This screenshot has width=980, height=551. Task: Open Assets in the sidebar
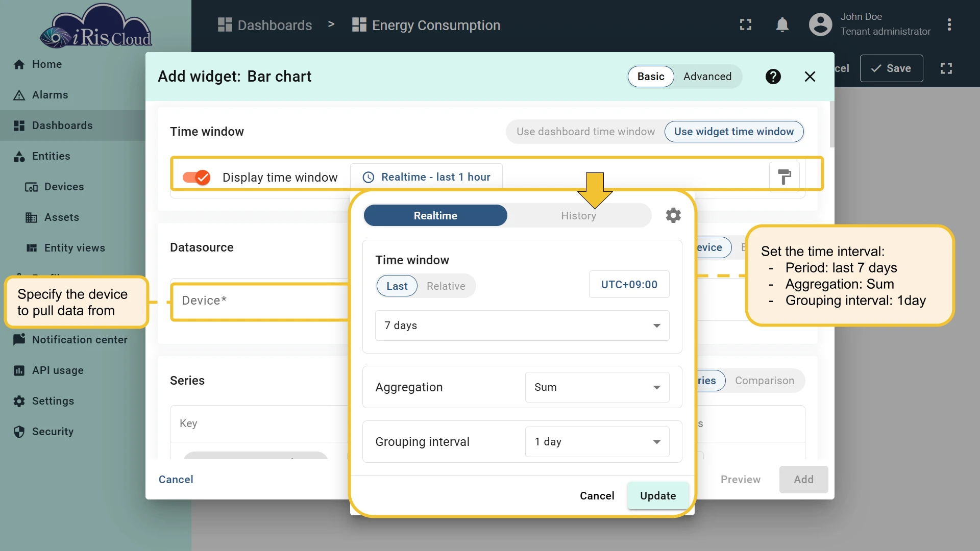[53, 217]
